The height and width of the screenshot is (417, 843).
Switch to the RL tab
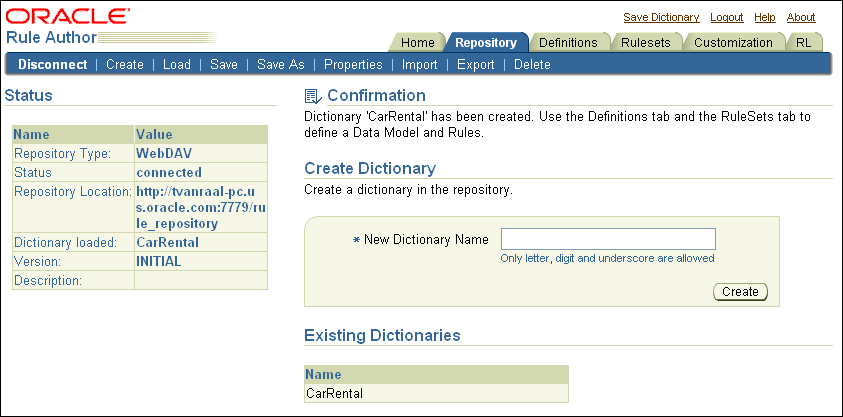point(803,42)
